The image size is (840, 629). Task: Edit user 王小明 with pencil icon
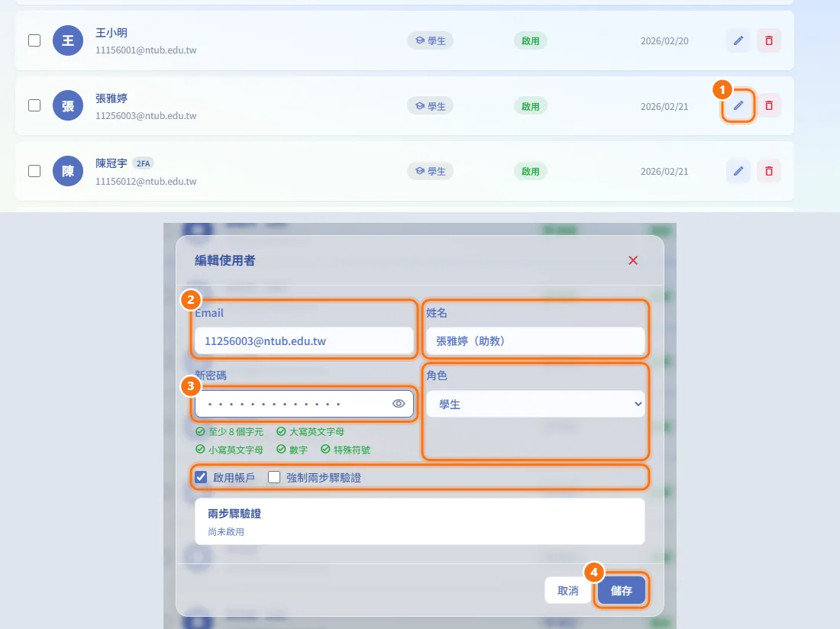coord(738,40)
